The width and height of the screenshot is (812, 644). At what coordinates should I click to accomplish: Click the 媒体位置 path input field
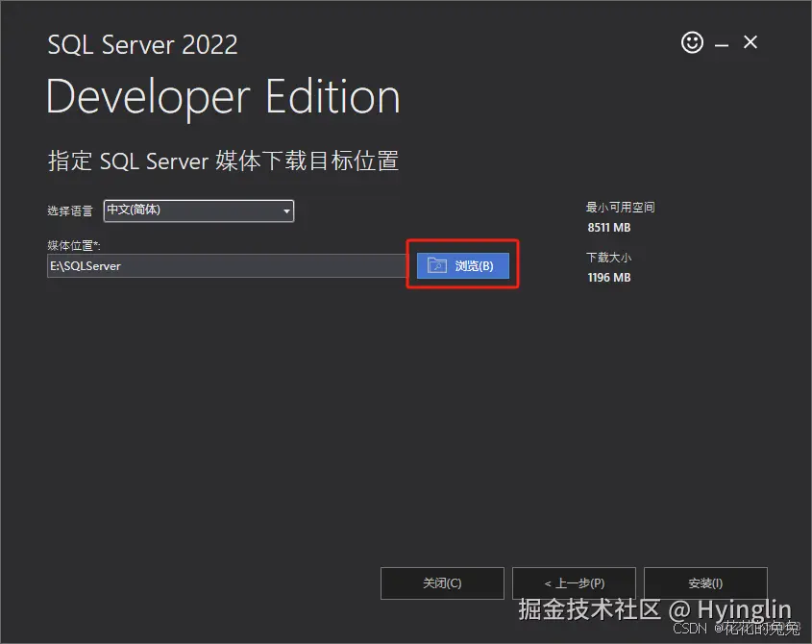(x=227, y=266)
